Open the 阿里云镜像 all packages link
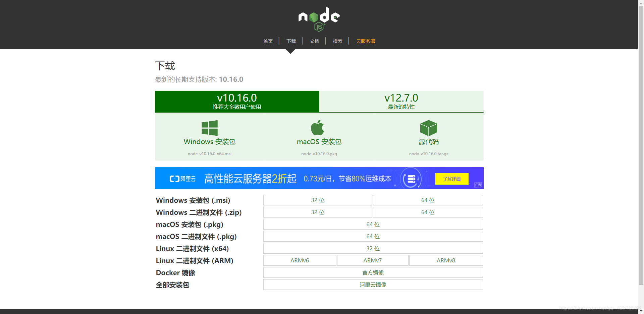The width and height of the screenshot is (644, 314). click(373, 285)
